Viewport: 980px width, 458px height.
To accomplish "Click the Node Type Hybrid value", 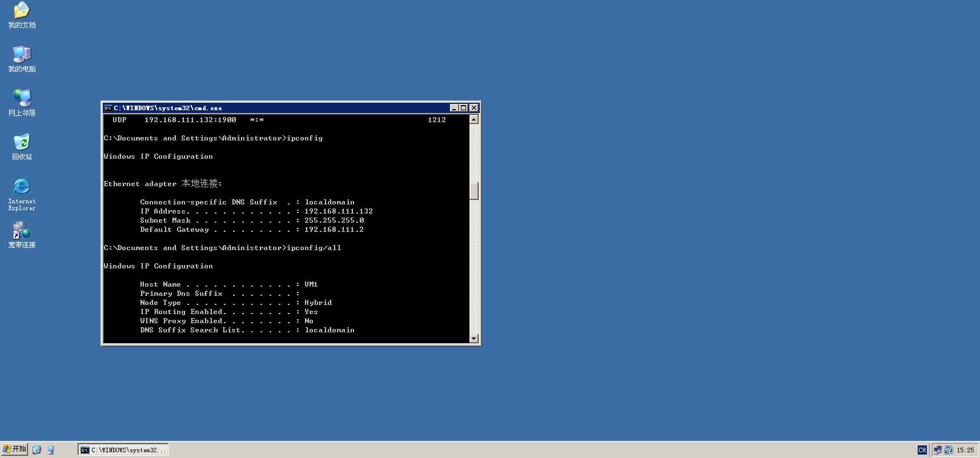I will 318,303.
